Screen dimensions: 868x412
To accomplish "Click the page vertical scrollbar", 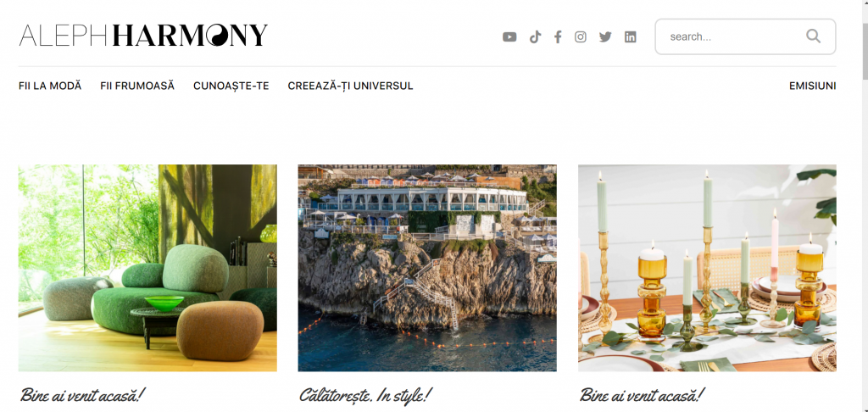I will pyautogui.click(x=864, y=206).
